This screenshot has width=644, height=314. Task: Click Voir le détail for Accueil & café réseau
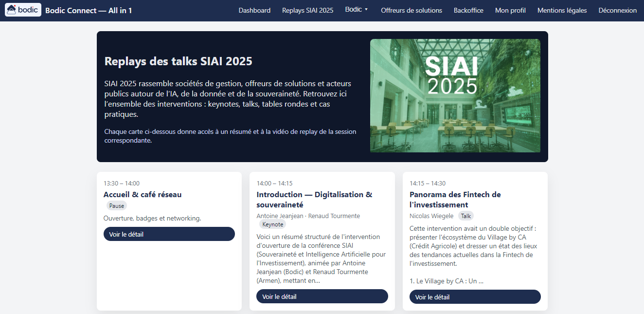click(169, 234)
